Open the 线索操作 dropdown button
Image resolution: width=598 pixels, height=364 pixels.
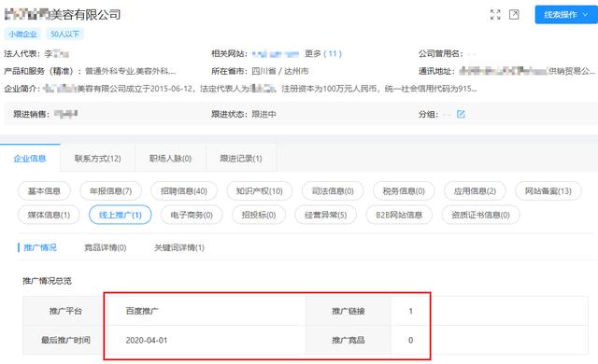click(x=566, y=15)
